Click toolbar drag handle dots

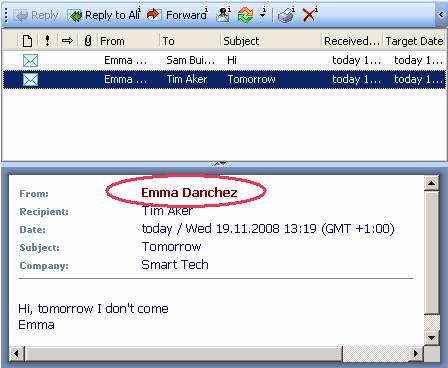6,15
